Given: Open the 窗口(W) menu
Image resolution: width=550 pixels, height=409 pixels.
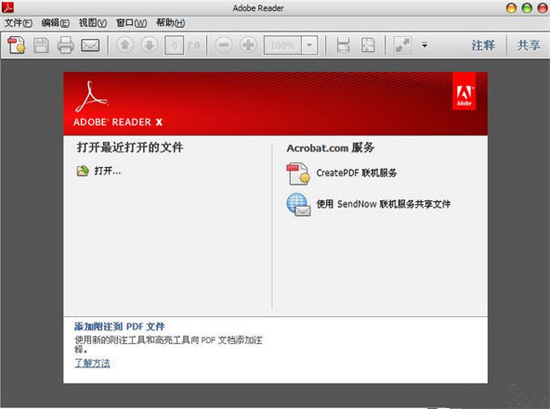Looking at the screenshot, I should click(x=132, y=23).
